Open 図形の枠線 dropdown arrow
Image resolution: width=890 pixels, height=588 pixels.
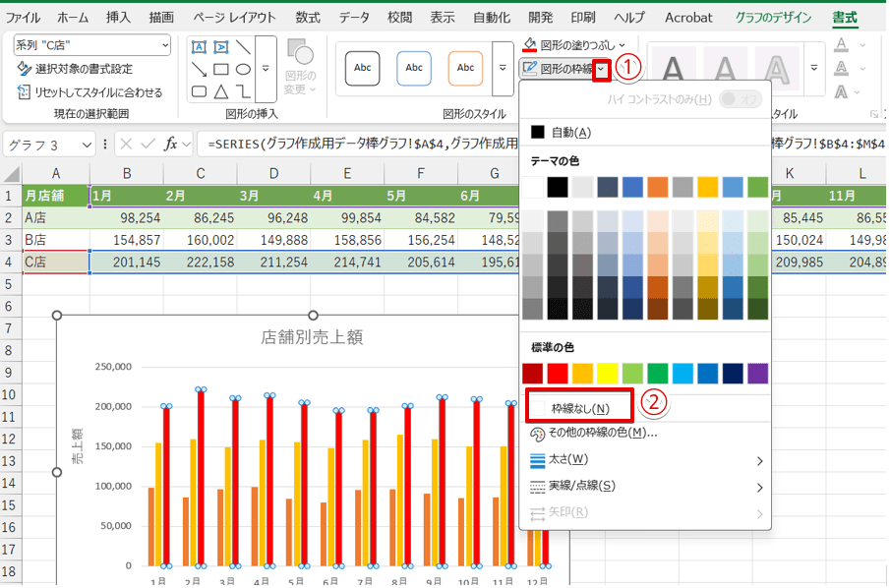[x=601, y=69]
